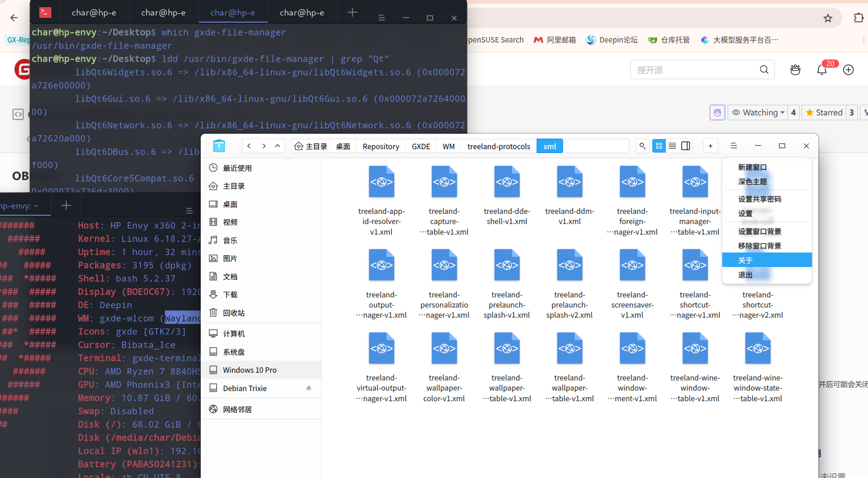Select Windows 10 Pro drive in sidebar
The width and height of the screenshot is (868, 478).
pyautogui.click(x=261, y=370)
